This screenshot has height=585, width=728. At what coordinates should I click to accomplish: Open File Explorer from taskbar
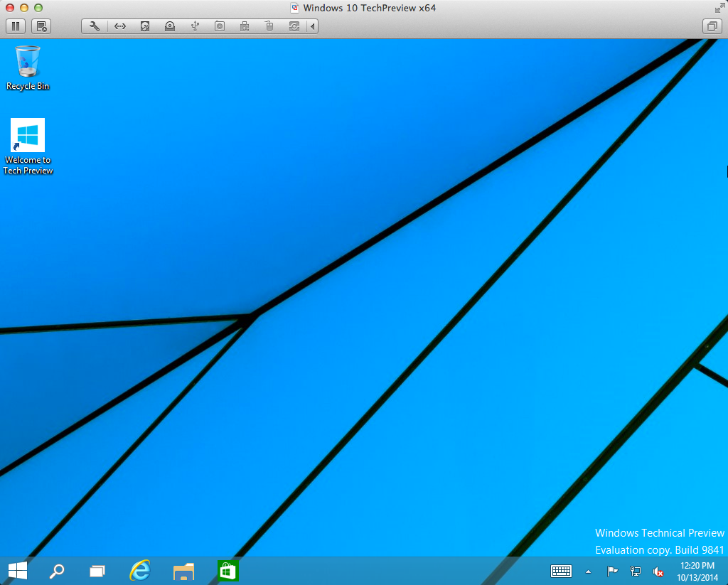(183, 571)
